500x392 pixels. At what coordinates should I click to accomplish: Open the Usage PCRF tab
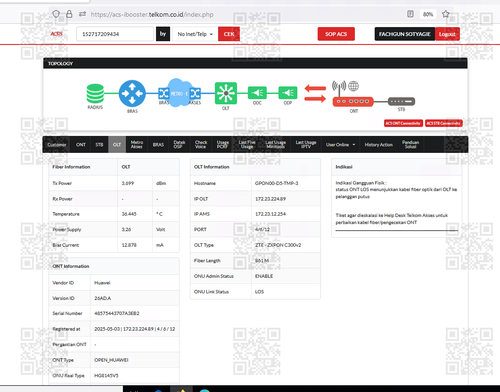pyautogui.click(x=223, y=144)
